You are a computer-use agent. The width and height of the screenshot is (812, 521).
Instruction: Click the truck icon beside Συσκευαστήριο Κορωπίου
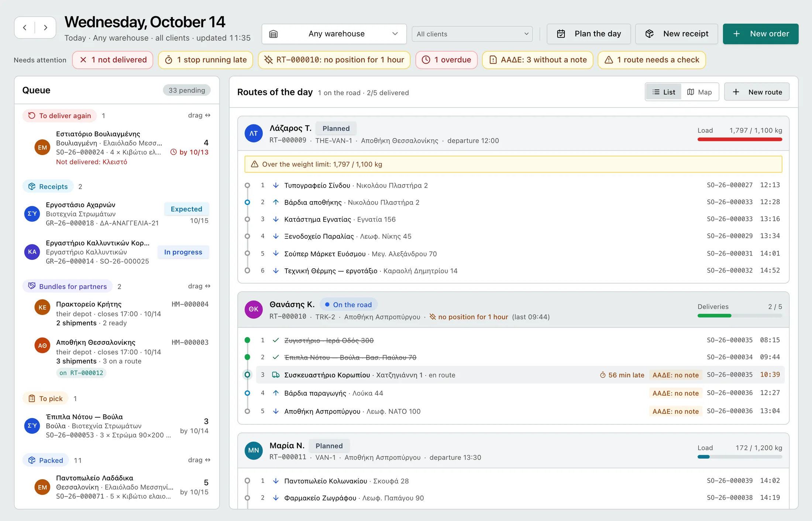276,375
